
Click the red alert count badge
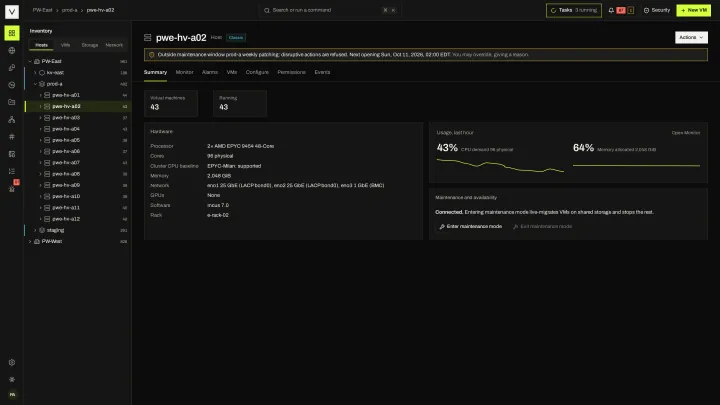(621, 10)
